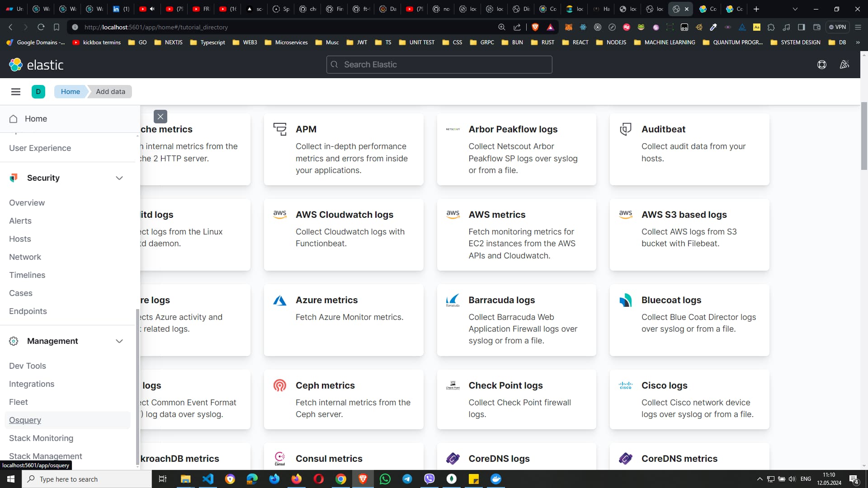Image resolution: width=868 pixels, height=488 pixels.
Task: Click the user avatar icon next to help
Action: point(844,65)
